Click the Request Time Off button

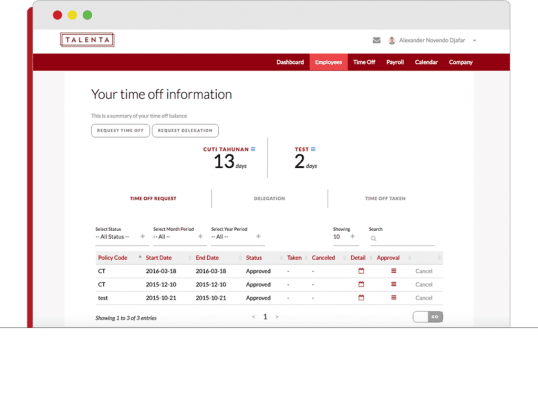(120, 131)
